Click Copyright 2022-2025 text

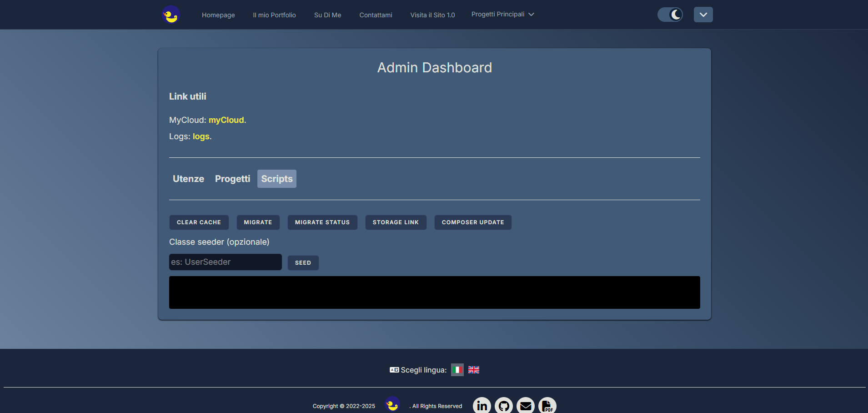point(344,406)
